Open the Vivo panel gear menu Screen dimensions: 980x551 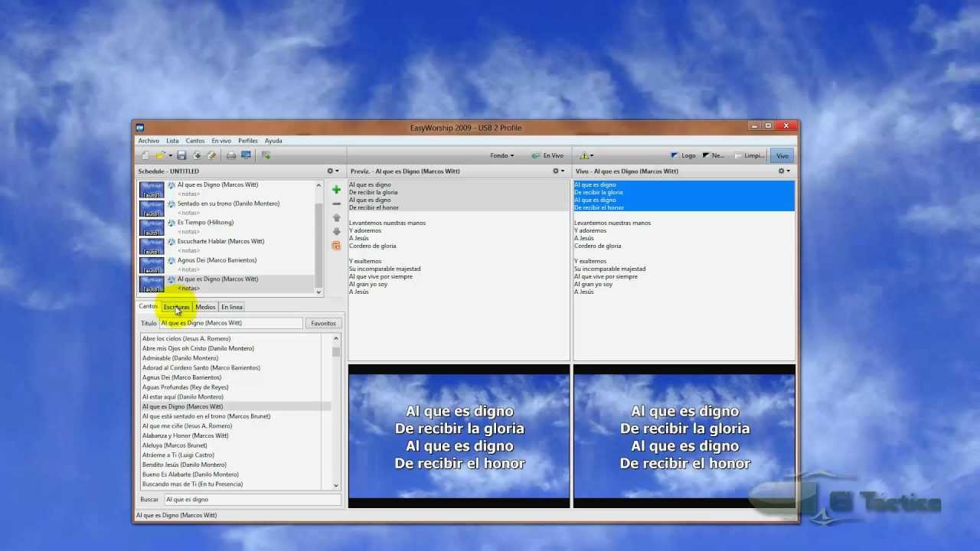[784, 171]
